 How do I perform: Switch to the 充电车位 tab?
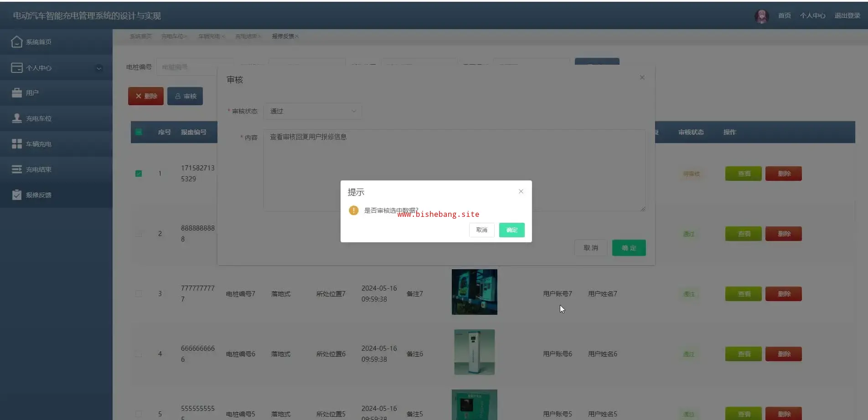(x=172, y=36)
